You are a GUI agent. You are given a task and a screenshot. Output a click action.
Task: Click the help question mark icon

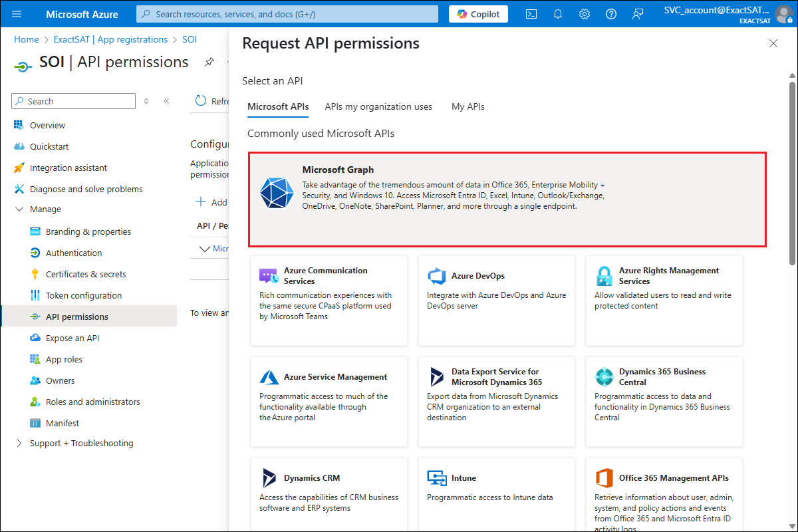click(x=611, y=14)
